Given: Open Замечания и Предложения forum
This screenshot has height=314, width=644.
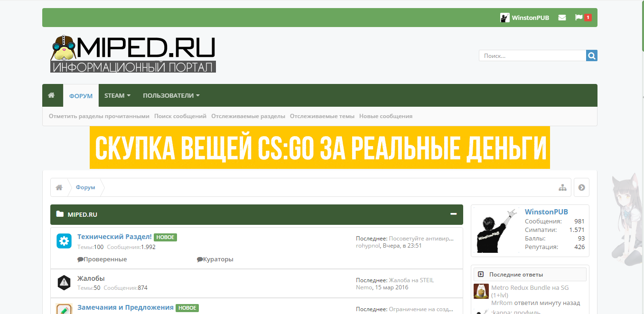Looking at the screenshot, I should (x=125, y=307).
